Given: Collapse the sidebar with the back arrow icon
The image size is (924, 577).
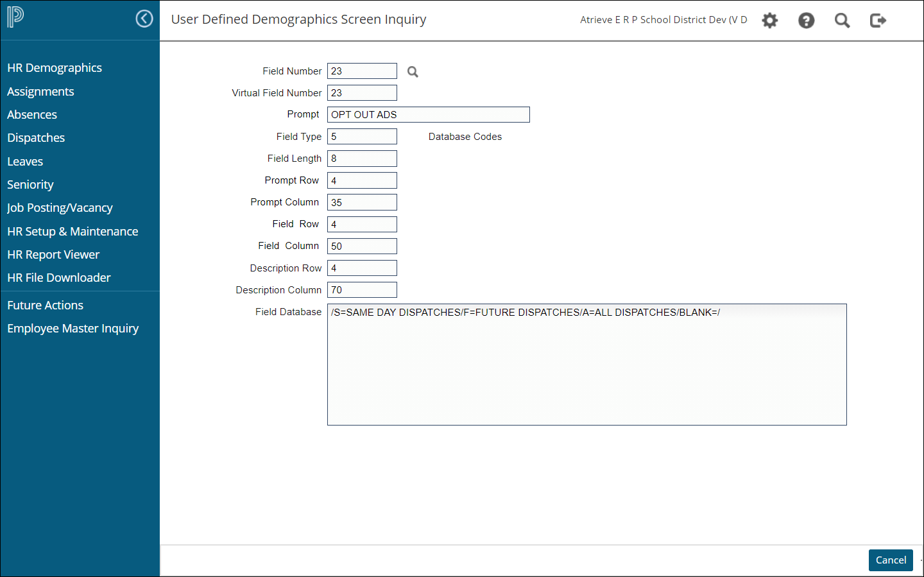Looking at the screenshot, I should tap(144, 19).
